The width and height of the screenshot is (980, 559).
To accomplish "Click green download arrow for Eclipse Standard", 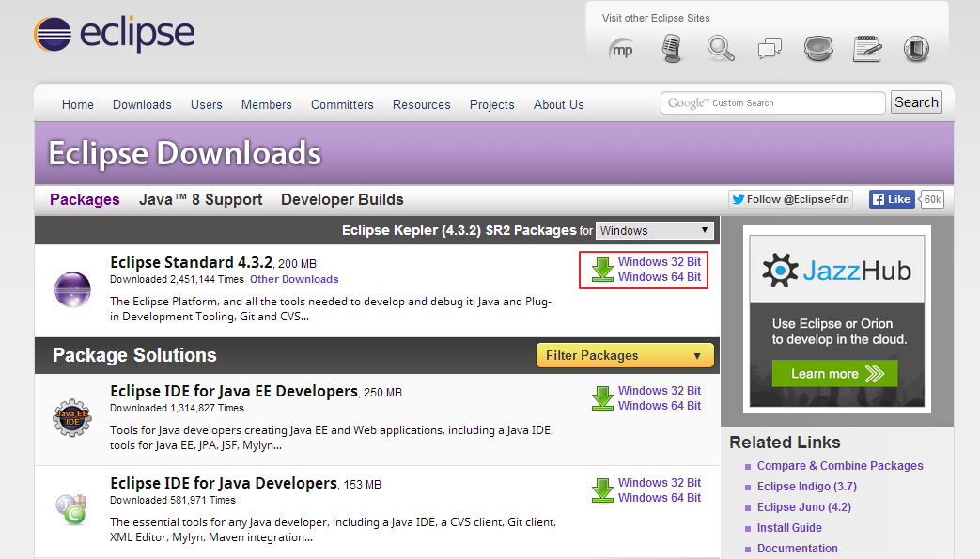I will point(602,270).
